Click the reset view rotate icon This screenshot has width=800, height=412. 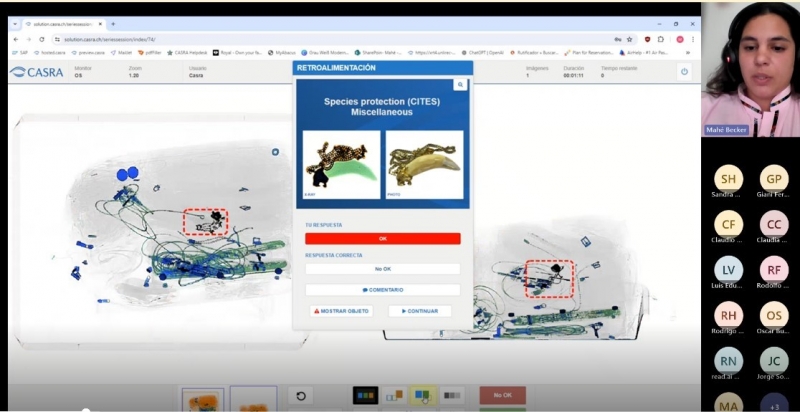click(300, 396)
